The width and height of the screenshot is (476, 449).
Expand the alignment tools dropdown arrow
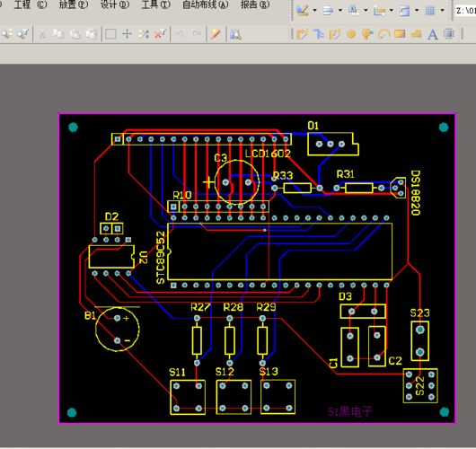[340, 10]
